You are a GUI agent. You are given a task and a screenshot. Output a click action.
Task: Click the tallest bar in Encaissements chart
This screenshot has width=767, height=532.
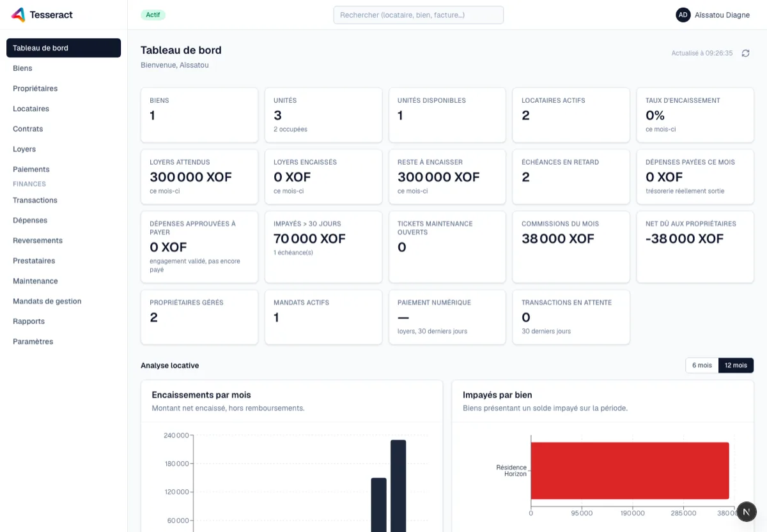[x=398, y=486]
